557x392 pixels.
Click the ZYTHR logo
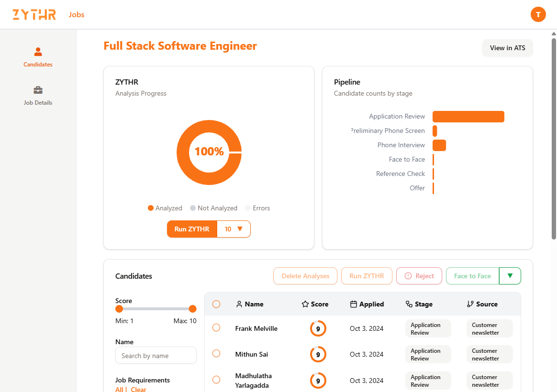[34, 15]
